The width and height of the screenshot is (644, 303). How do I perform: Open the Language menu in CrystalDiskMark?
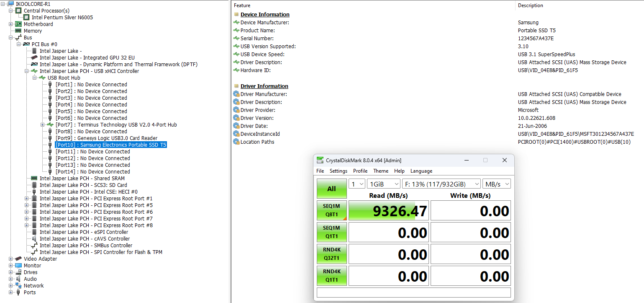421,171
